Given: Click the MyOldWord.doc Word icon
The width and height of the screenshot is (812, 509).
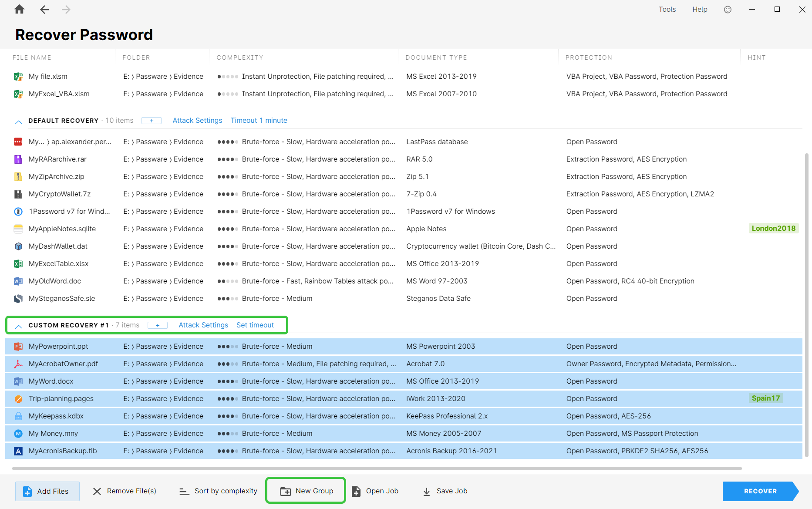Looking at the screenshot, I should pyautogui.click(x=18, y=281).
